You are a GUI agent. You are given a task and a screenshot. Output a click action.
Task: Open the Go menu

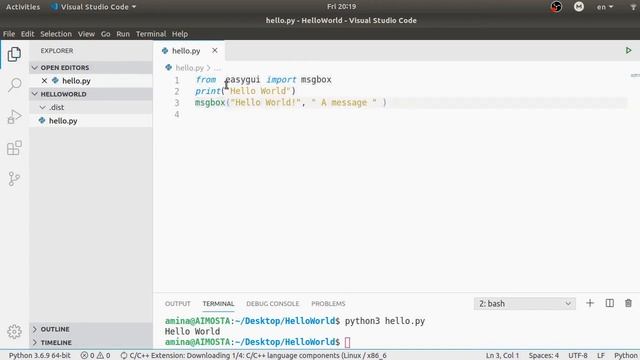click(x=105, y=34)
